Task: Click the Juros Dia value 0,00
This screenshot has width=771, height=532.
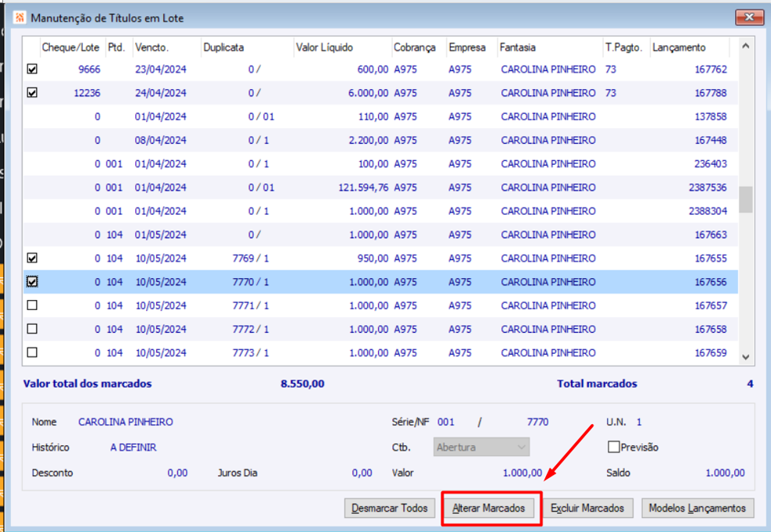Action: click(362, 473)
